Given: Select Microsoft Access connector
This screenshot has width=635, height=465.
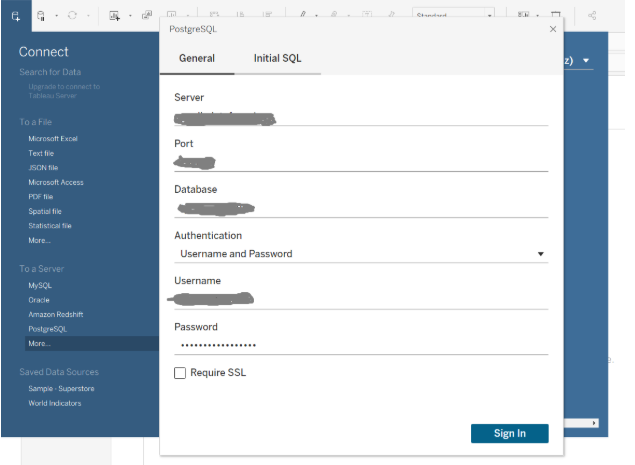Looking at the screenshot, I should click(56, 182).
